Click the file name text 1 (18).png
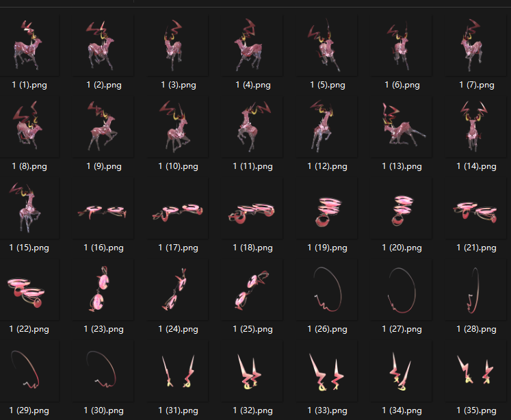Image resolution: width=511 pixels, height=420 pixels. coord(252,248)
